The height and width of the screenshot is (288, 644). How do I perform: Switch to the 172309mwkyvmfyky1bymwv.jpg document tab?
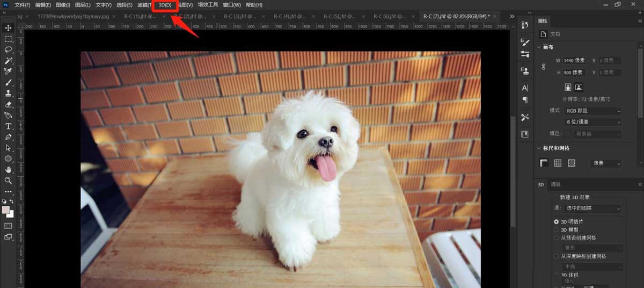click(74, 17)
